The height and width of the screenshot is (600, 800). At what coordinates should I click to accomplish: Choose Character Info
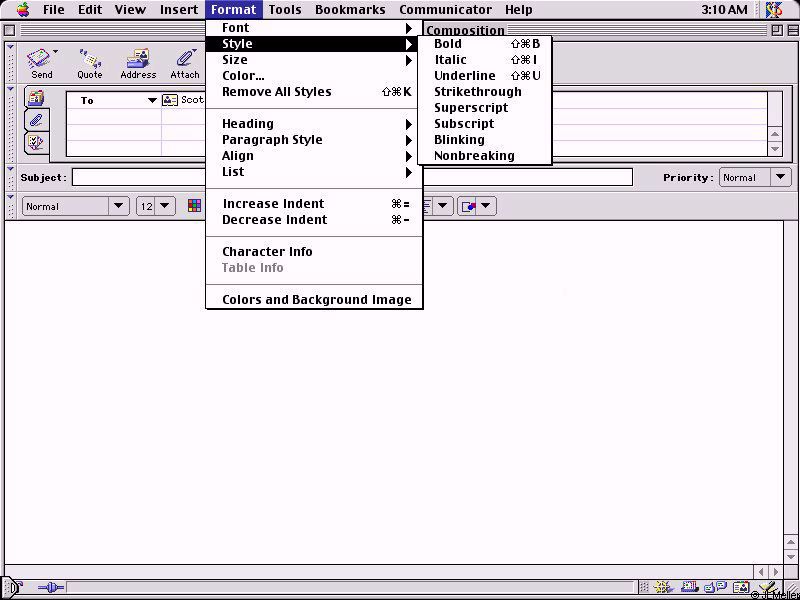click(x=314, y=252)
